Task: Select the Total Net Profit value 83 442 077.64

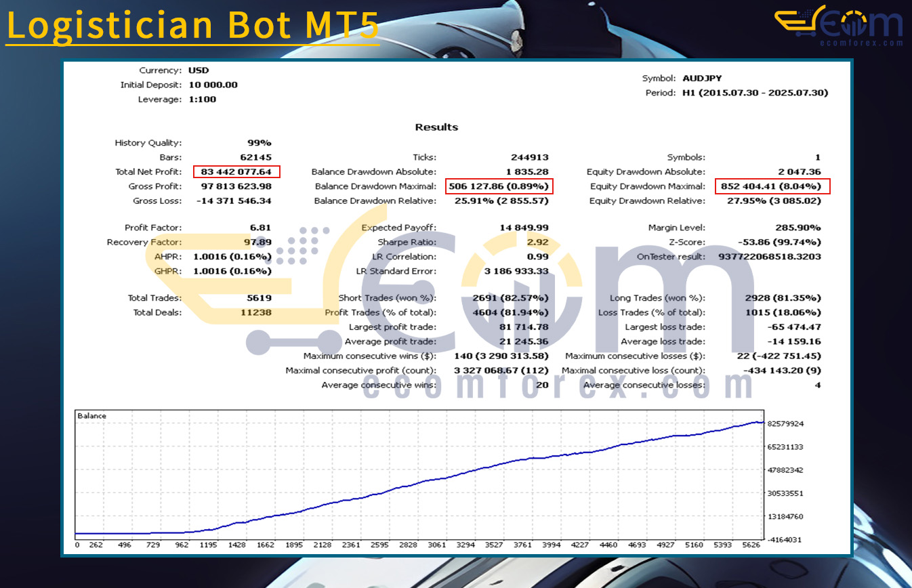Action: tap(236, 172)
